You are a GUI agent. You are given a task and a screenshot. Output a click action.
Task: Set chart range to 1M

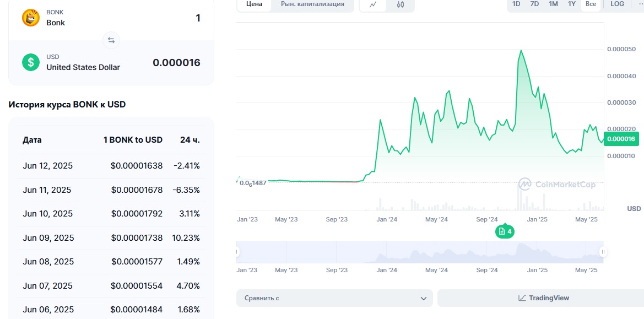[553, 4]
